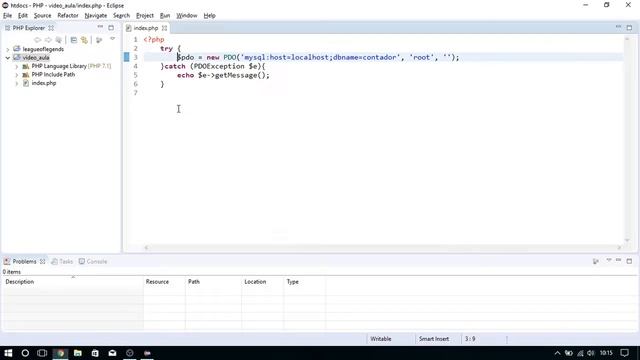Open the Source menu
Image resolution: width=640 pixels, height=360 pixels.
point(42,16)
